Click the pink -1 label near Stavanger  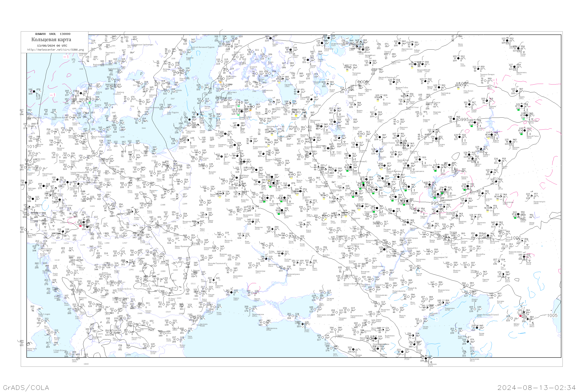pos(66,57)
